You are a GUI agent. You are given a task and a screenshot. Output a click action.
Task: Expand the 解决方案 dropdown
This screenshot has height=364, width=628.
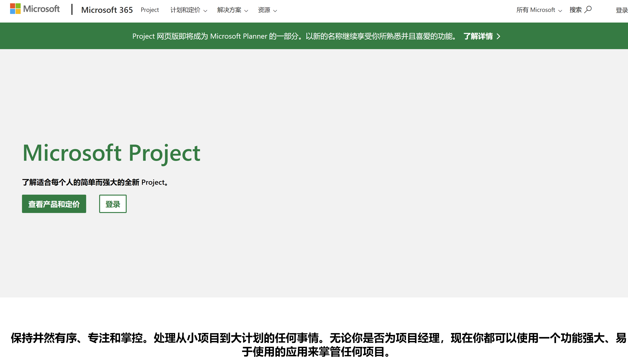point(229,10)
